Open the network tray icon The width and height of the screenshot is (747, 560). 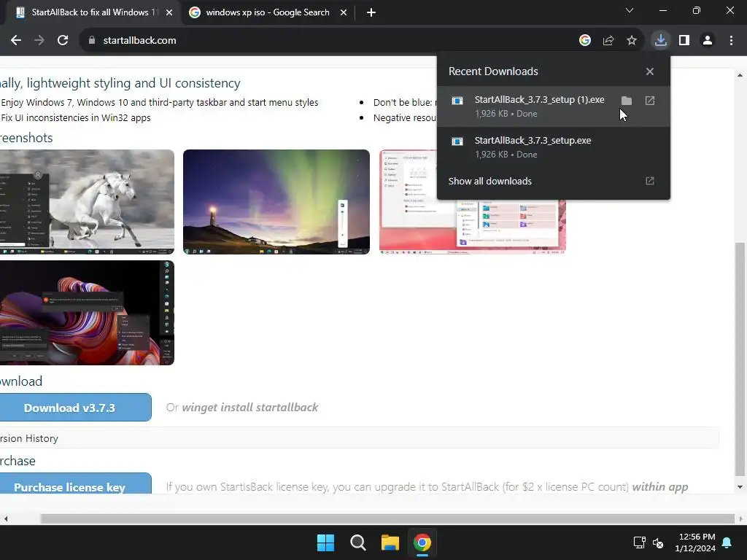coord(639,542)
